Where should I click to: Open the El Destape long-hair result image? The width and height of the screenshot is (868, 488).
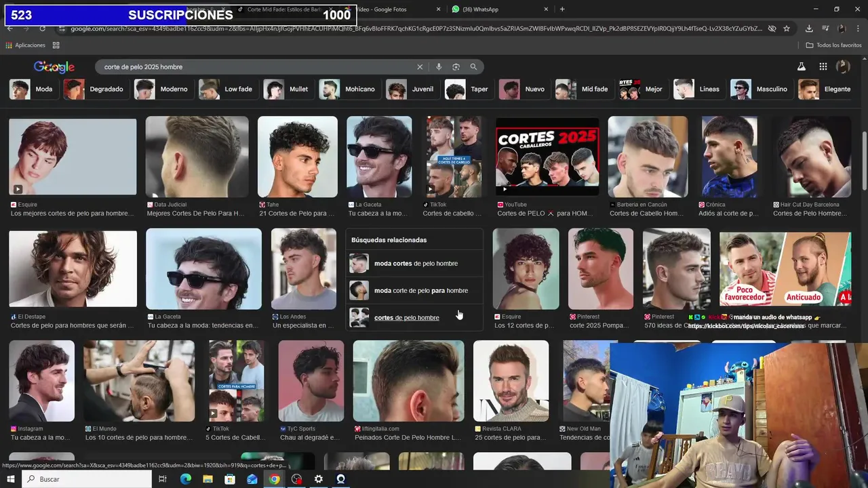click(73, 269)
